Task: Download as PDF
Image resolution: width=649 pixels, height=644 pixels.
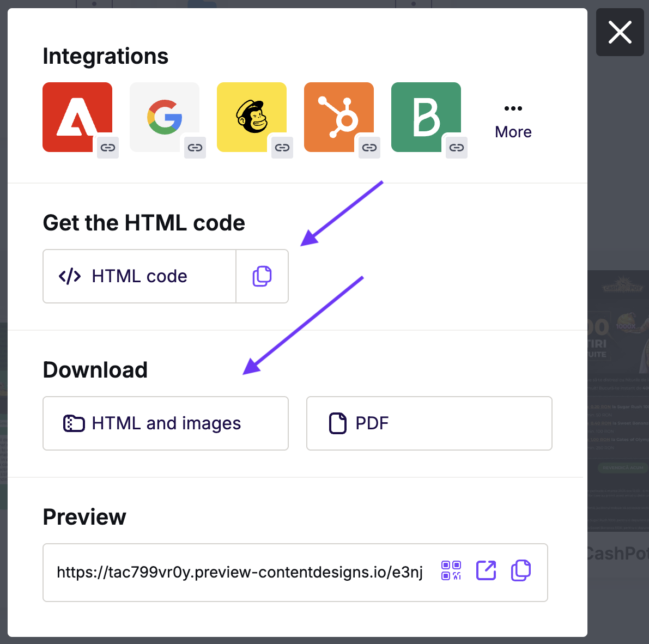Action: (429, 423)
